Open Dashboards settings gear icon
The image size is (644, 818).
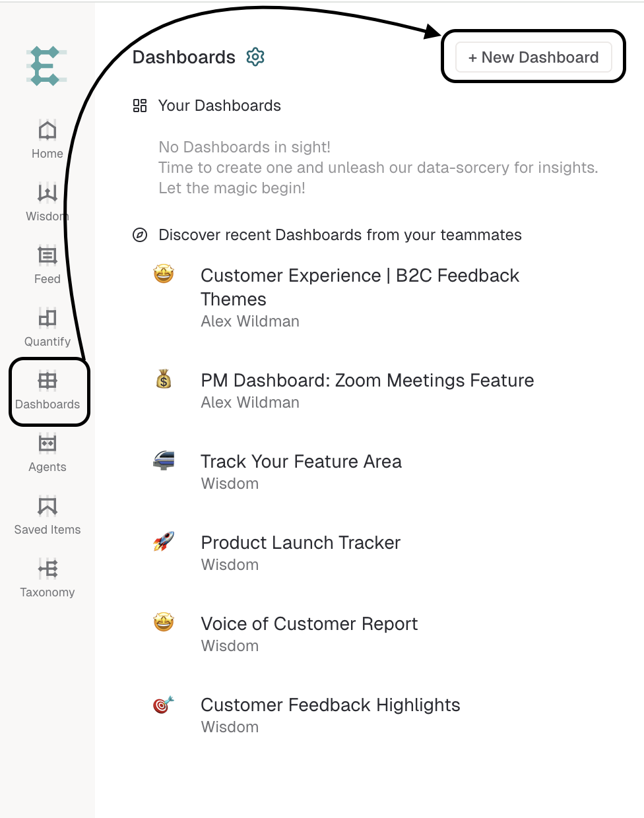(x=255, y=57)
